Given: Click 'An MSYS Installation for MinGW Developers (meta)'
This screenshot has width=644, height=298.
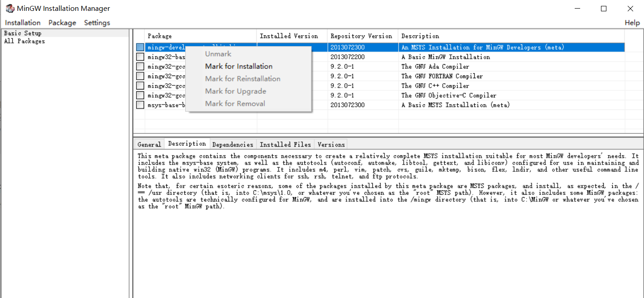Looking at the screenshot, I should click(x=483, y=47).
